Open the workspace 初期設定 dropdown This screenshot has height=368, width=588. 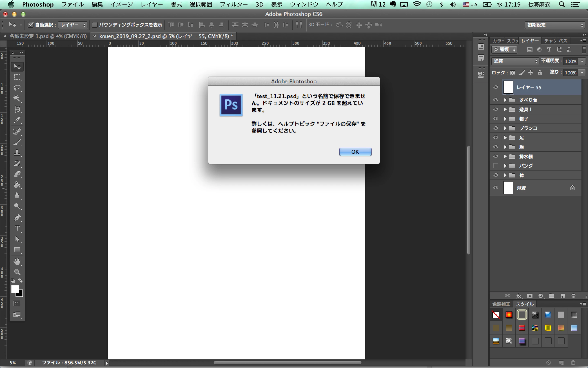[x=555, y=25]
